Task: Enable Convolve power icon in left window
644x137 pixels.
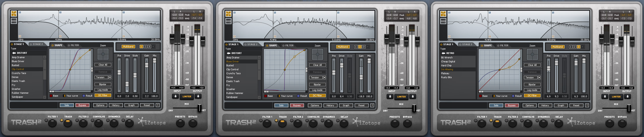Action: [93, 120]
